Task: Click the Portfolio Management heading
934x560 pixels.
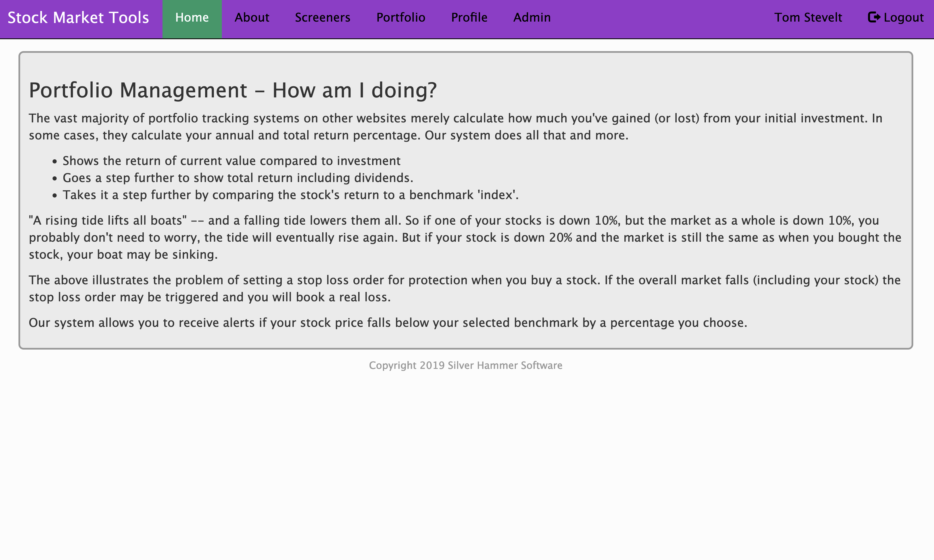Action: (x=232, y=90)
